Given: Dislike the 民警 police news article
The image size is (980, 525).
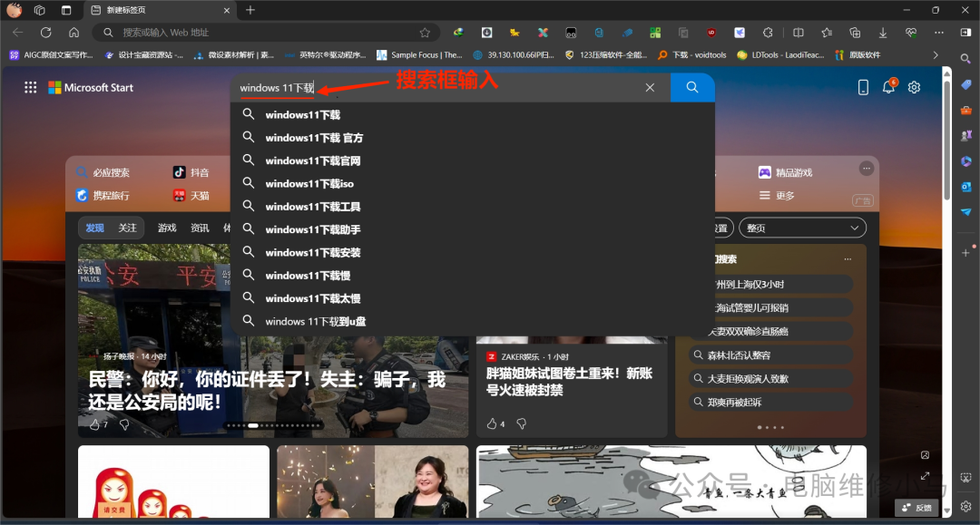Looking at the screenshot, I should tap(124, 424).
